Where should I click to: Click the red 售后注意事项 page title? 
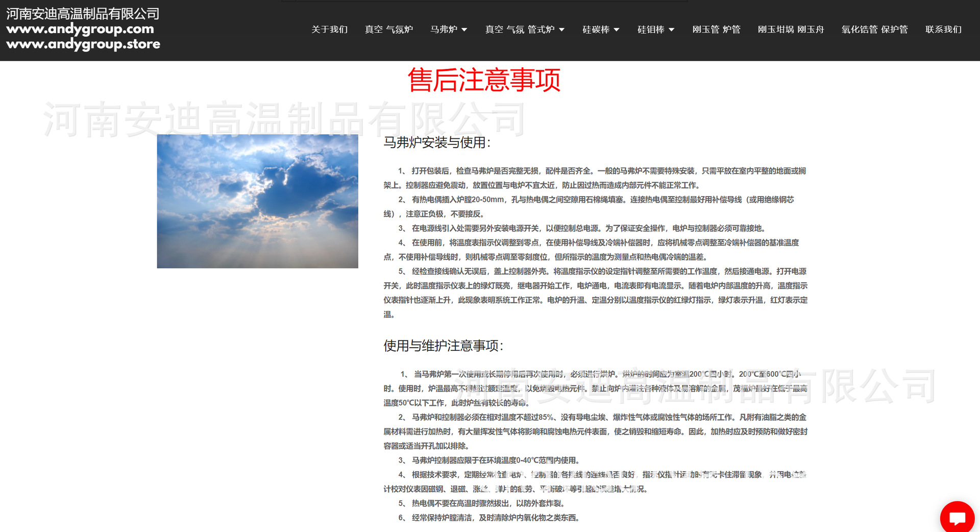point(484,80)
